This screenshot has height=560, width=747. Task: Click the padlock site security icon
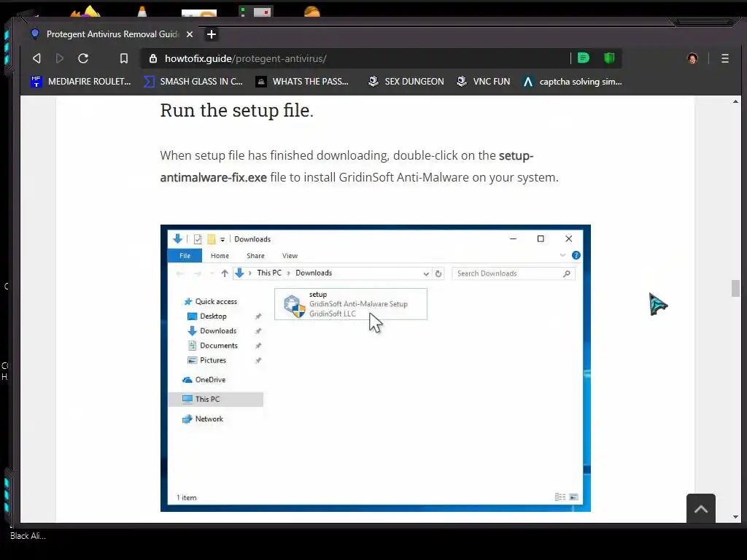pos(153,58)
